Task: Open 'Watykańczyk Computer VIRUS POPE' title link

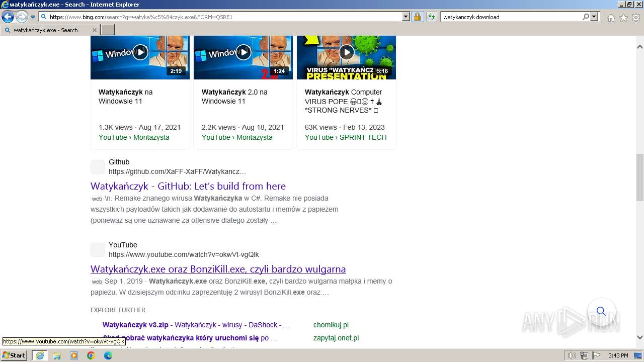Action: tap(343, 101)
